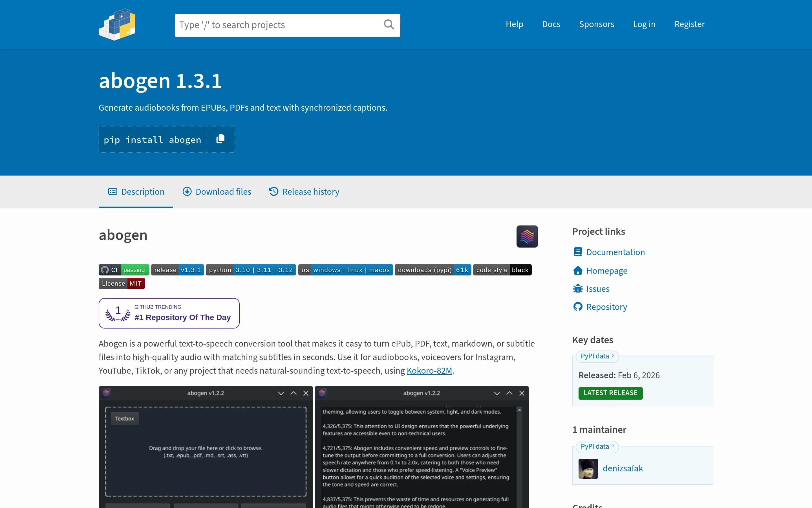The width and height of the screenshot is (812, 508).
Task: Click the release v1.3.1 badge
Action: pyautogui.click(x=178, y=270)
